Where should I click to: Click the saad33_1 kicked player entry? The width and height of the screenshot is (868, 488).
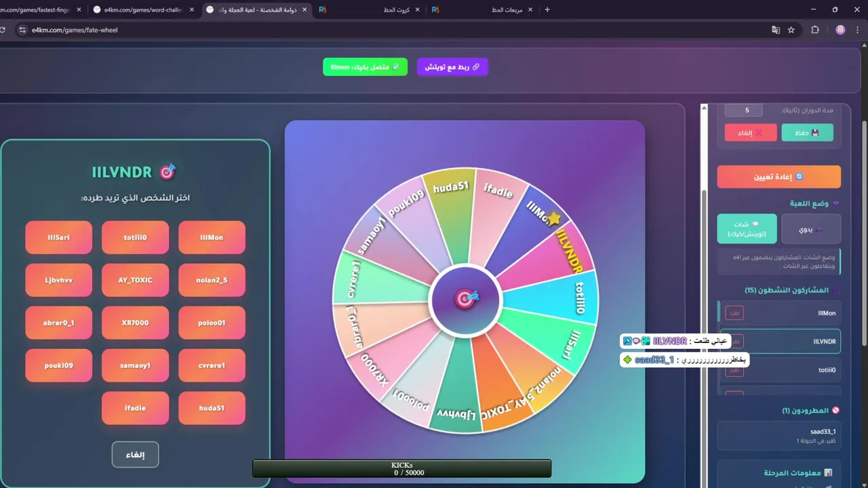point(778,435)
